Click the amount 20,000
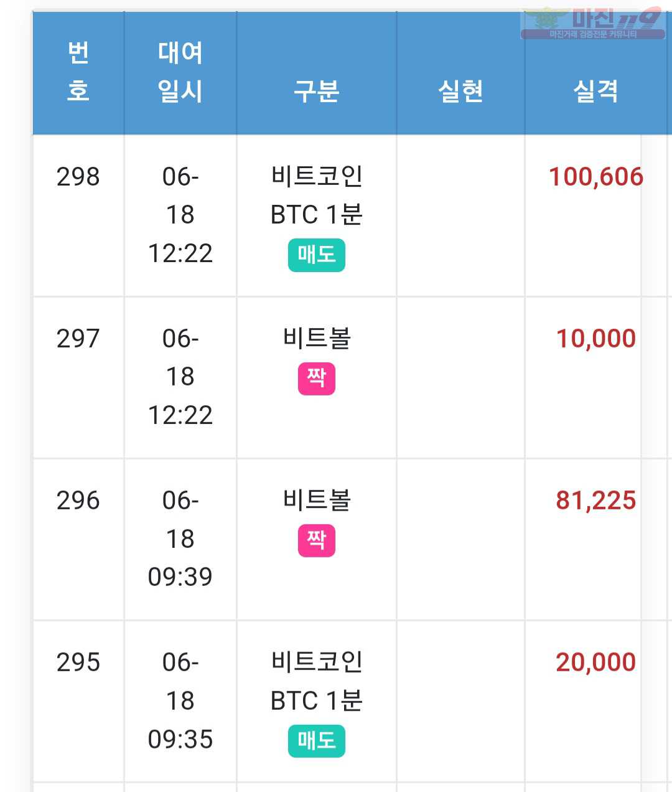This screenshot has width=672, height=792. pos(595,662)
